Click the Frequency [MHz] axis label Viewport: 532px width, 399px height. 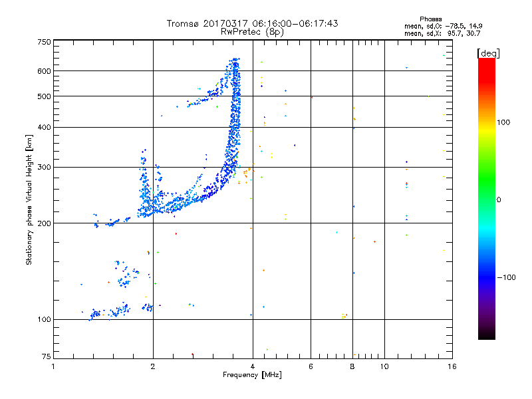click(x=252, y=376)
